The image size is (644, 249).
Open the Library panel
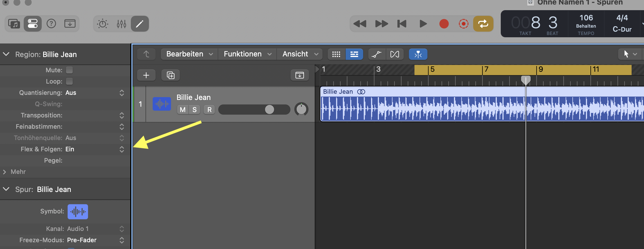[x=14, y=24]
